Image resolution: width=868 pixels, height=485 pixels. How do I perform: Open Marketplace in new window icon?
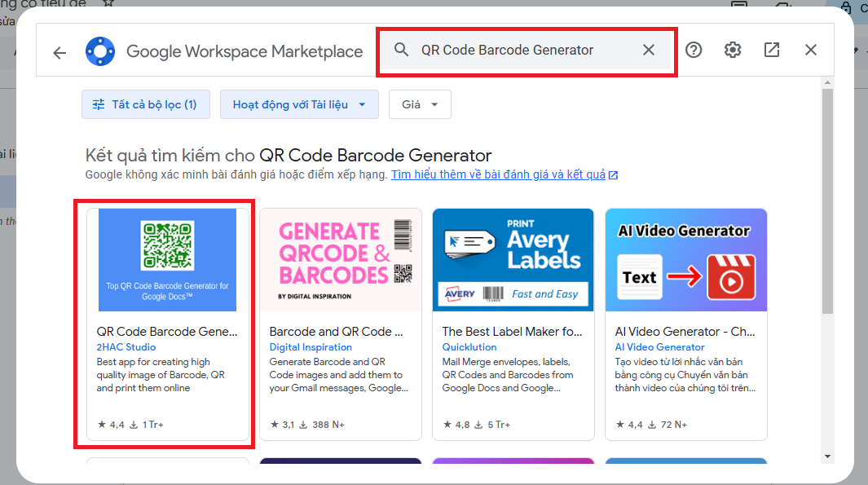(x=772, y=50)
